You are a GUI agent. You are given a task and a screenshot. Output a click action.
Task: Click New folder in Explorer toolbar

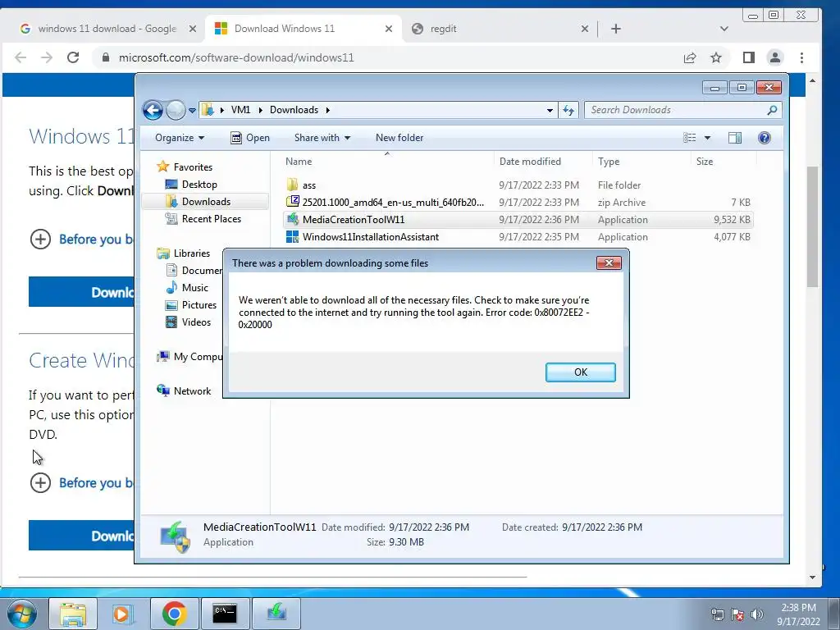click(x=399, y=138)
